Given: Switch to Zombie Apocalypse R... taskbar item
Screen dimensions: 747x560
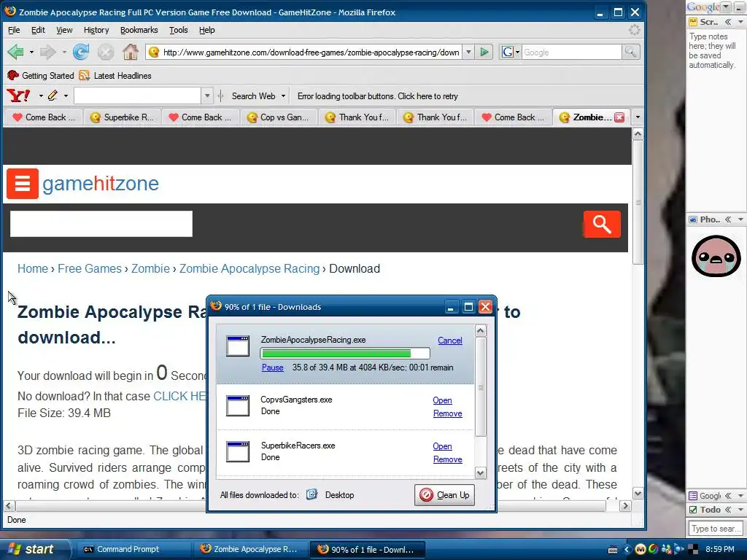Looking at the screenshot, I should coord(249,549).
